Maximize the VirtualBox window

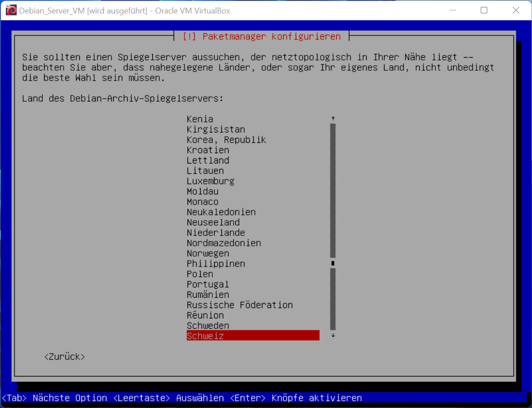pyautogui.click(x=484, y=10)
